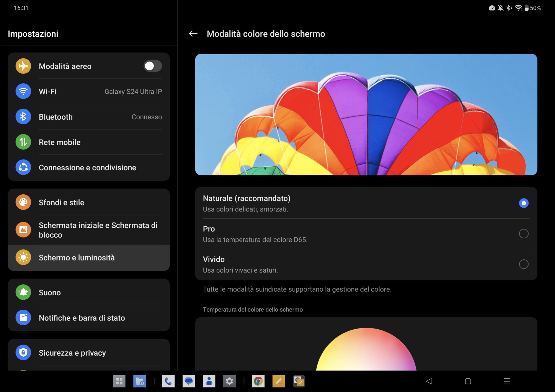
Task: Toggle the Modalità aereo switch
Action: click(153, 66)
